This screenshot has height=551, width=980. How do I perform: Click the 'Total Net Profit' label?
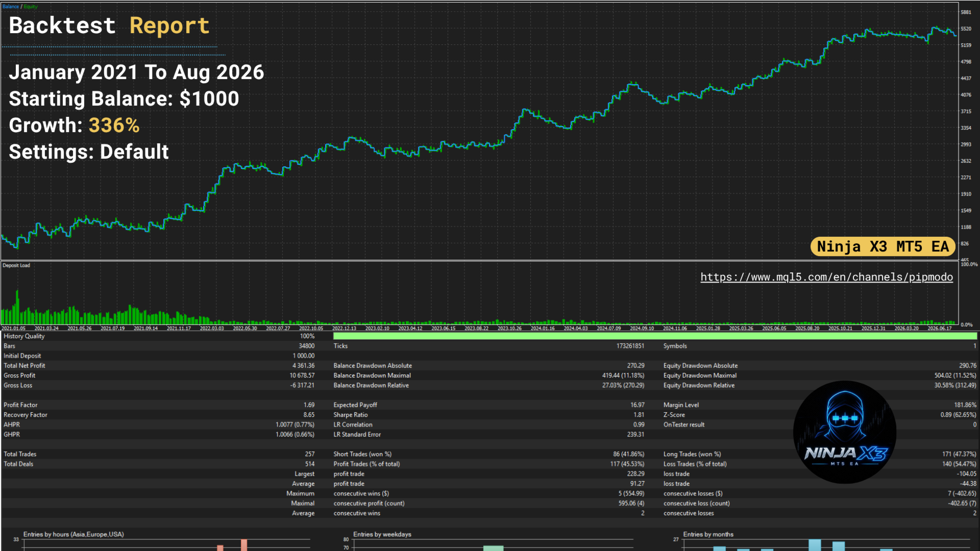tap(24, 366)
